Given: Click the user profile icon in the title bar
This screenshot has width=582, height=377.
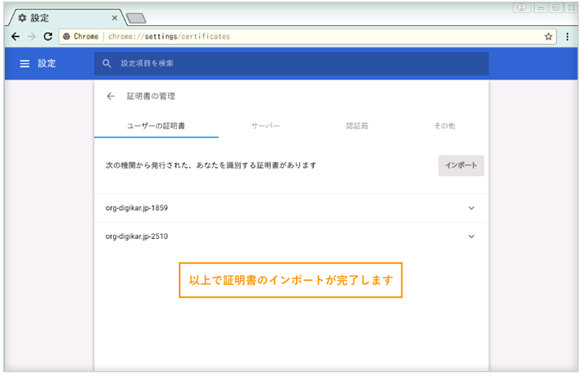Looking at the screenshot, I should pos(522,8).
